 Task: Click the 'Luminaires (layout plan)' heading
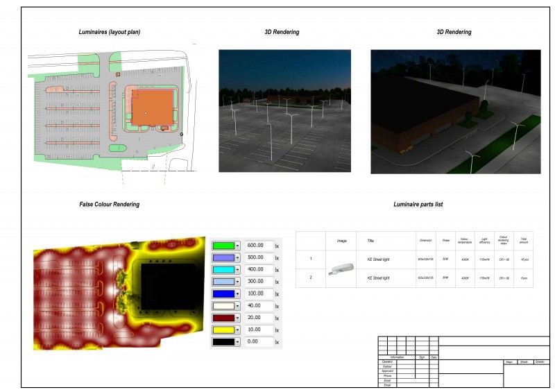[110, 32]
